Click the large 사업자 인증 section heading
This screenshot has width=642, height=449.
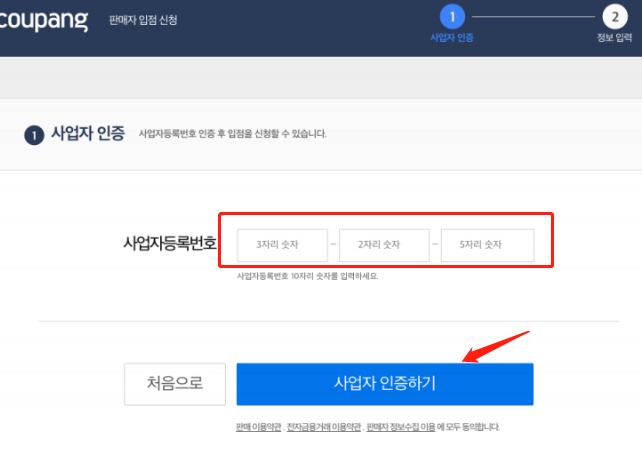(x=88, y=134)
